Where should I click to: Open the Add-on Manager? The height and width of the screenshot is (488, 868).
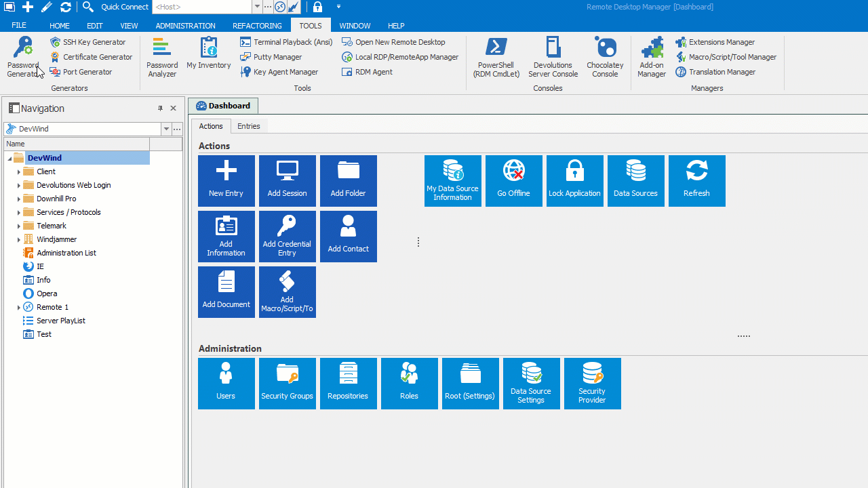[652, 58]
